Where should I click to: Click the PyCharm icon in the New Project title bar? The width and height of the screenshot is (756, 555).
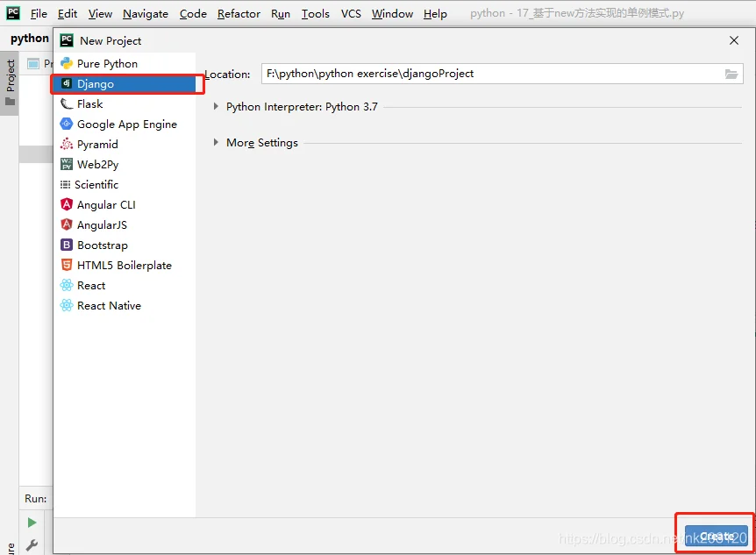67,40
